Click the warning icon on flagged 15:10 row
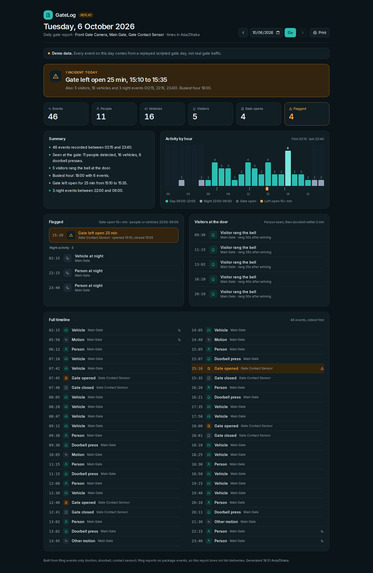This screenshot has height=573, width=373. [x=71, y=235]
